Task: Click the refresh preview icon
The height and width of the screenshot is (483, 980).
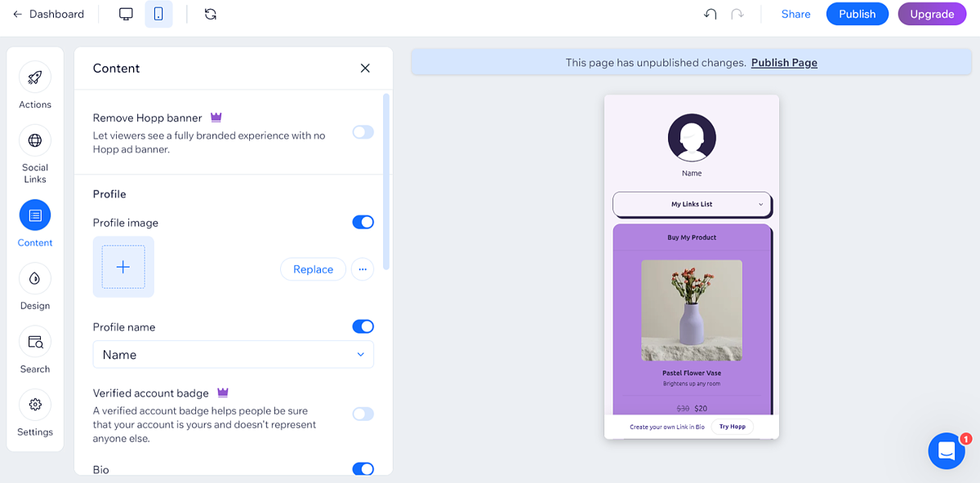Action: (x=211, y=14)
